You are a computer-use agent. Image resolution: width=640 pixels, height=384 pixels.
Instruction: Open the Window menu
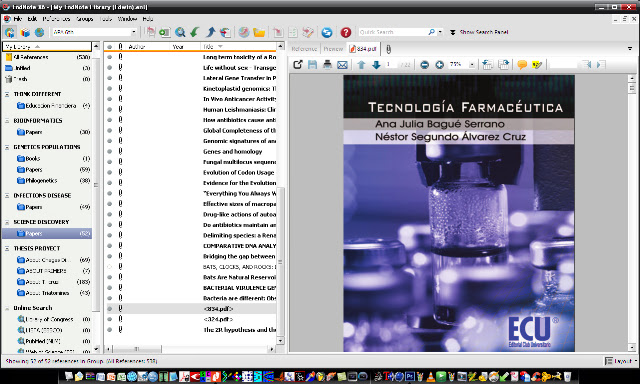point(127,19)
